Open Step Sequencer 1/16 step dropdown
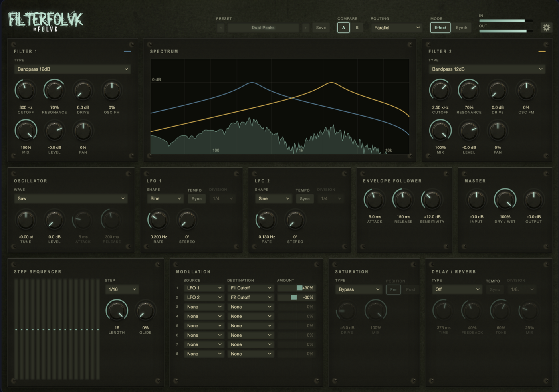 pos(122,289)
